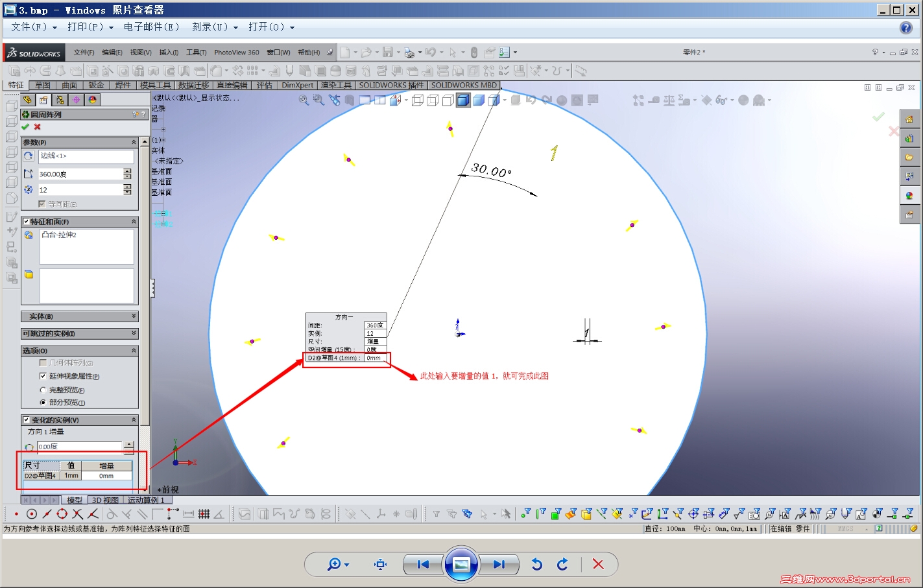
Task: Open the 电子邮件(E) menu
Action: 151,27
